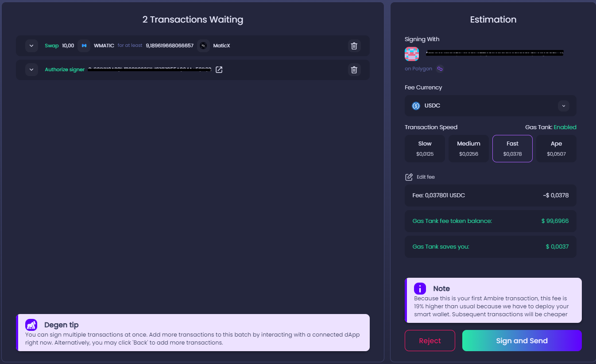The image size is (596, 364).
Task: Delete the Authorize signer transaction with its trash icon
Action: 354,69
